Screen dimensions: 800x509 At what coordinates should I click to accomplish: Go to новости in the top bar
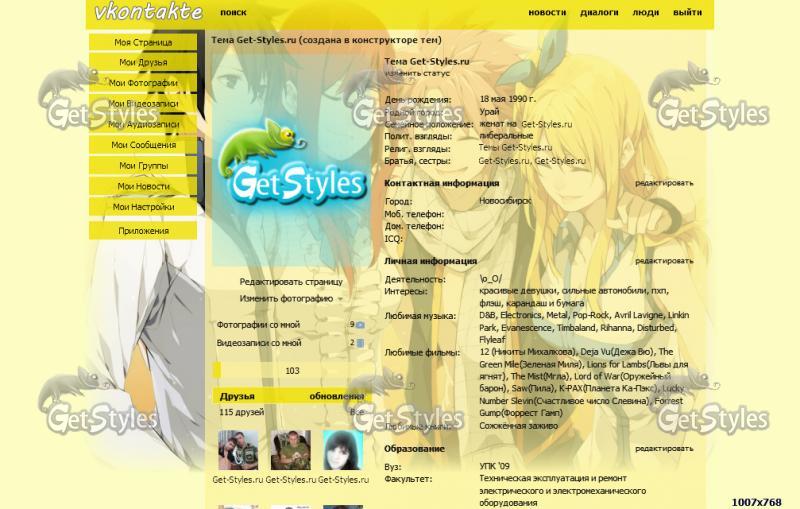pyautogui.click(x=547, y=12)
